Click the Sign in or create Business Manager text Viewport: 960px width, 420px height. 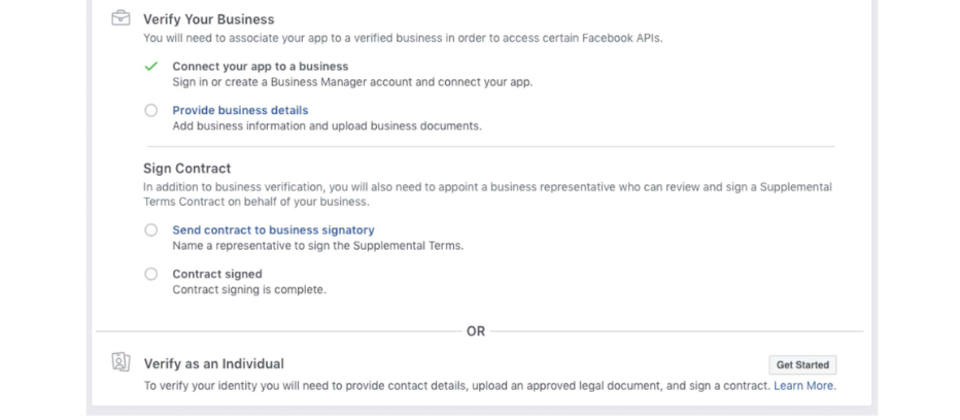pos(353,82)
